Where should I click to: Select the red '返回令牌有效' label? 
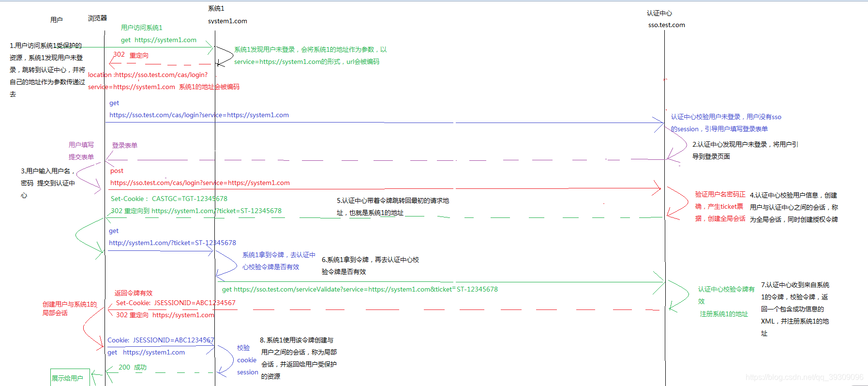click(134, 293)
